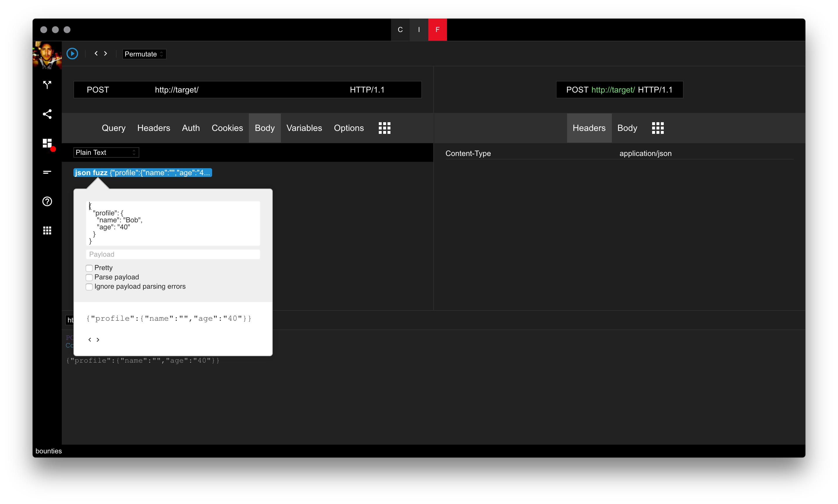Click the short-lines icon in sidebar
The height and width of the screenshot is (504, 838).
[47, 173]
